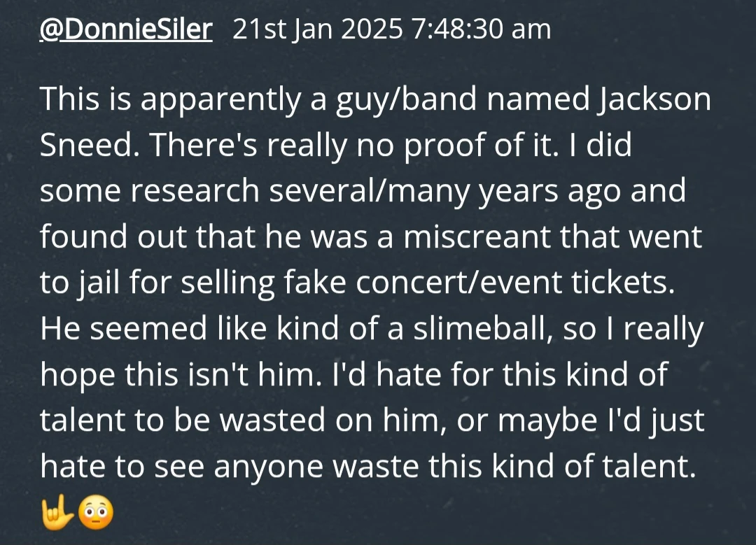This screenshot has width=756, height=545.
Task: Open the @DonnieSiler profile link
Action: pyautogui.click(x=126, y=29)
